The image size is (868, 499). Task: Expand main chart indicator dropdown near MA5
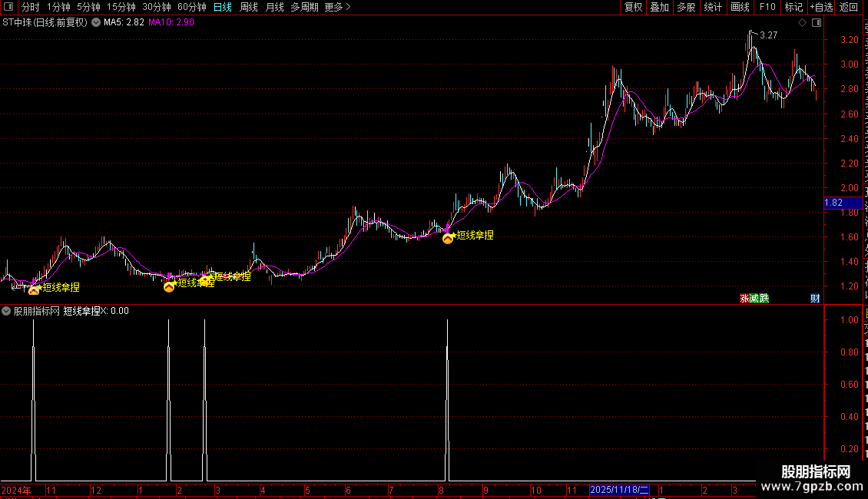(96, 23)
